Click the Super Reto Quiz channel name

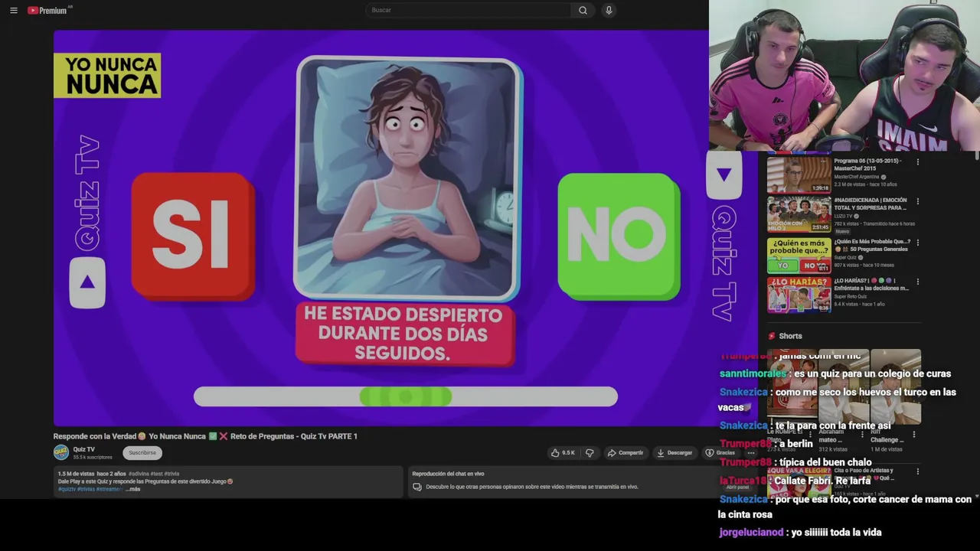[x=850, y=296]
